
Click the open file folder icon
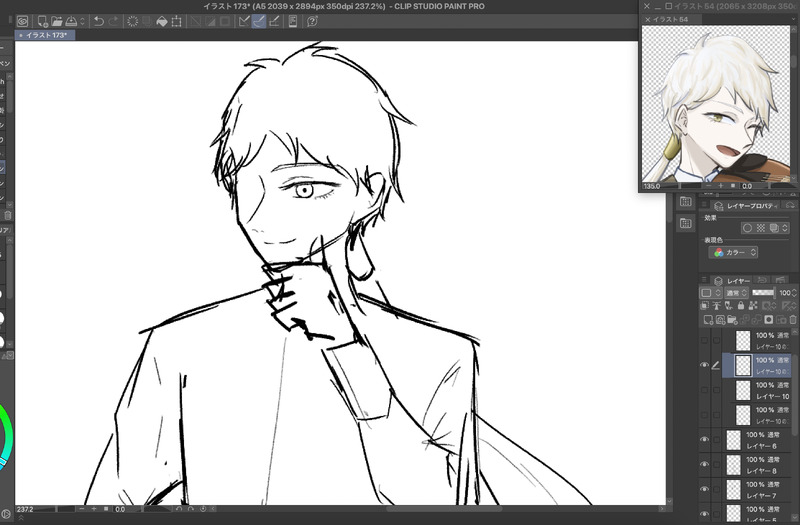[x=57, y=21]
